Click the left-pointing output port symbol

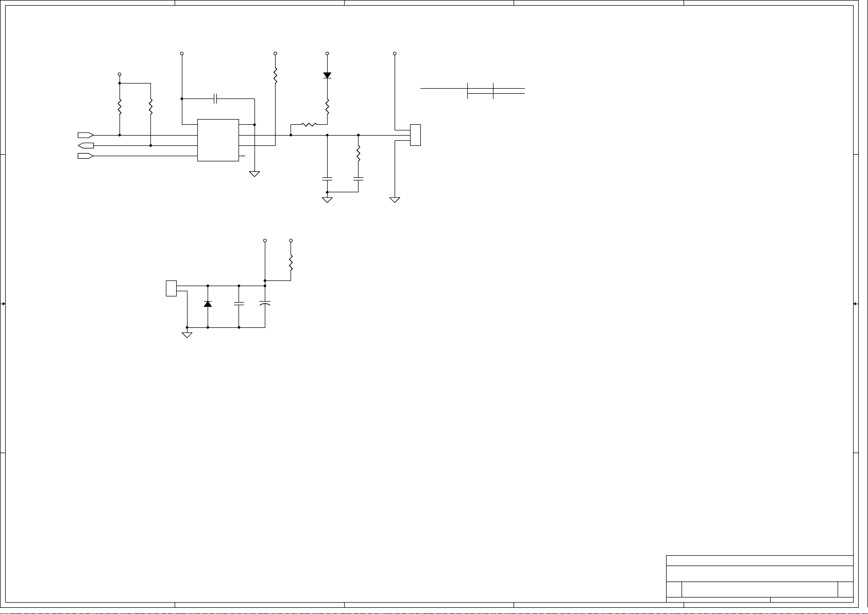pyautogui.click(x=86, y=145)
